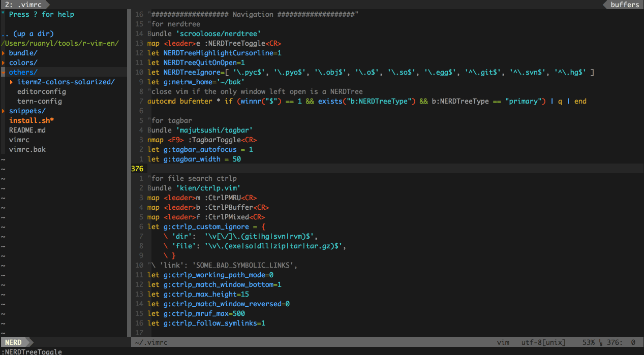This screenshot has width=644, height=355.
Task: Click the 'for nerdtree' comment line
Action: click(174, 24)
